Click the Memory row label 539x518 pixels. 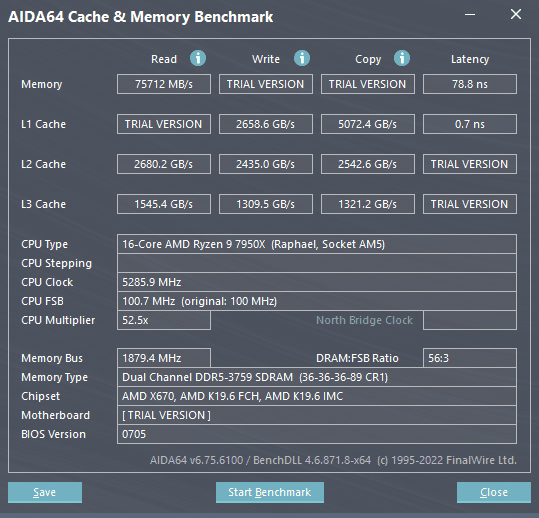(42, 84)
